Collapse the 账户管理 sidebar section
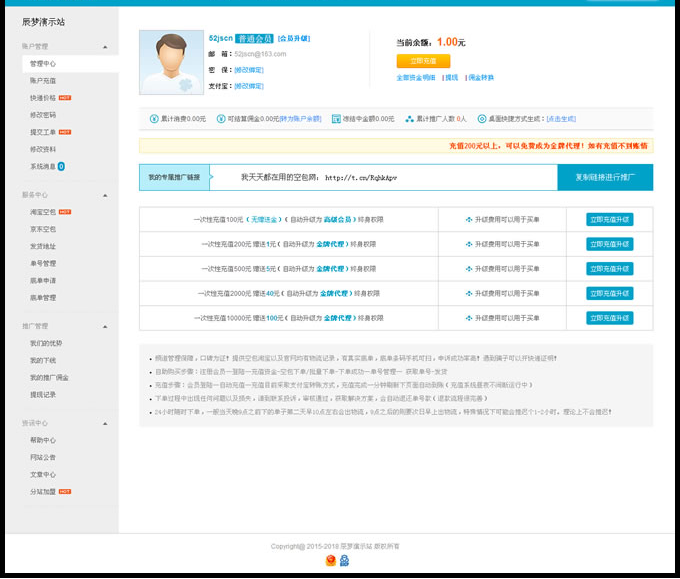 (x=104, y=47)
